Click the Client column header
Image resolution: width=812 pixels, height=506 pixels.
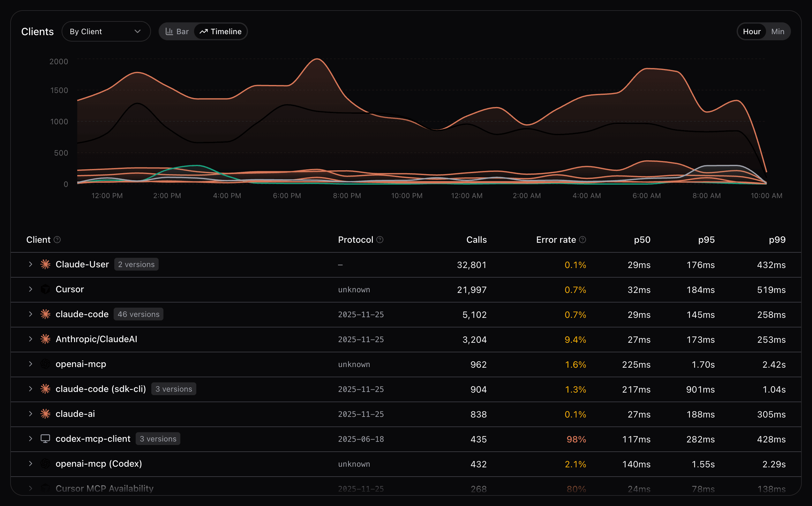[x=38, y=240]
